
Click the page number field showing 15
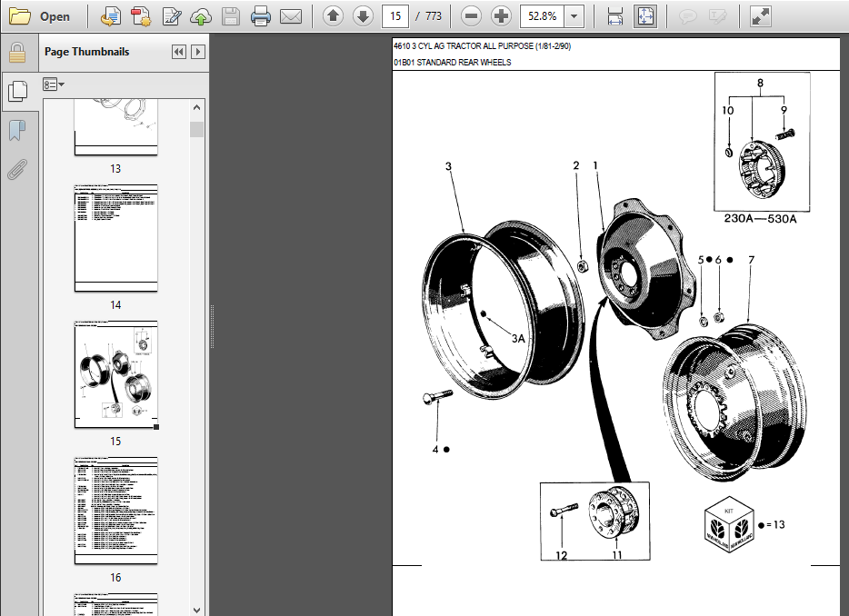tap(395, 16)
